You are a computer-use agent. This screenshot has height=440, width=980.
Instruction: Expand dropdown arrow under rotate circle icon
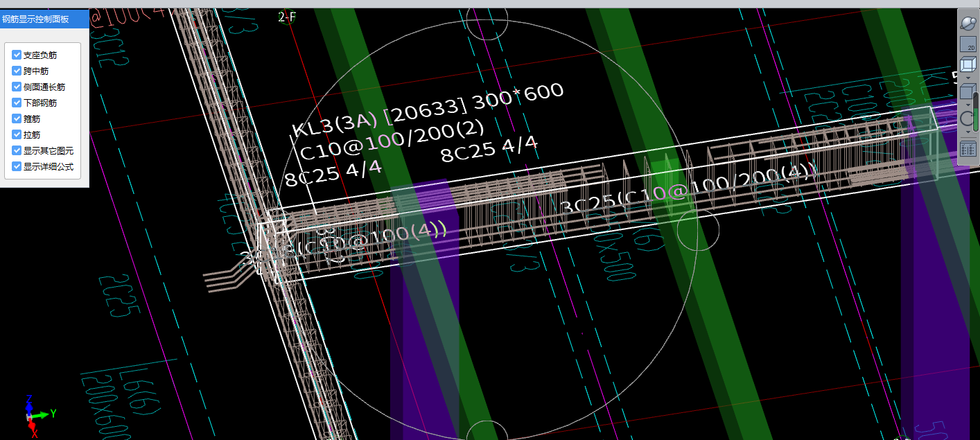click(968, 132)
